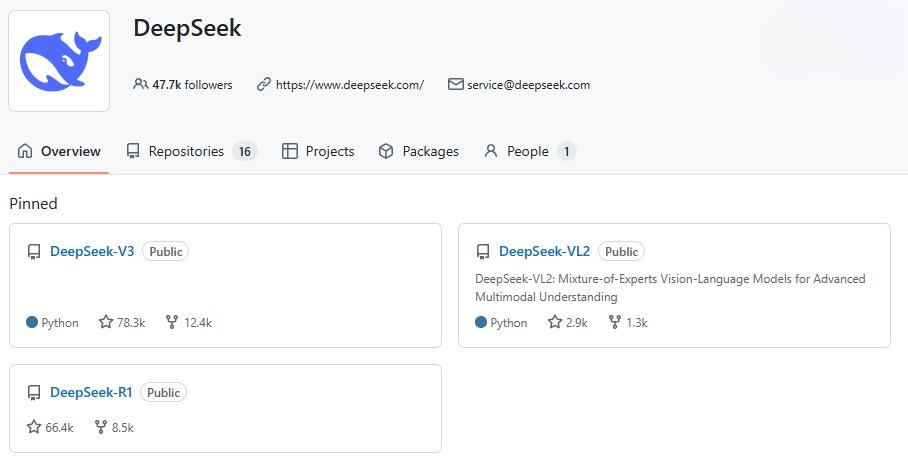Image resolution: width=908 pixels, height=466 pixels.
Task: Click the service@deepseek.com email link
Action: (x=529, y=85)
